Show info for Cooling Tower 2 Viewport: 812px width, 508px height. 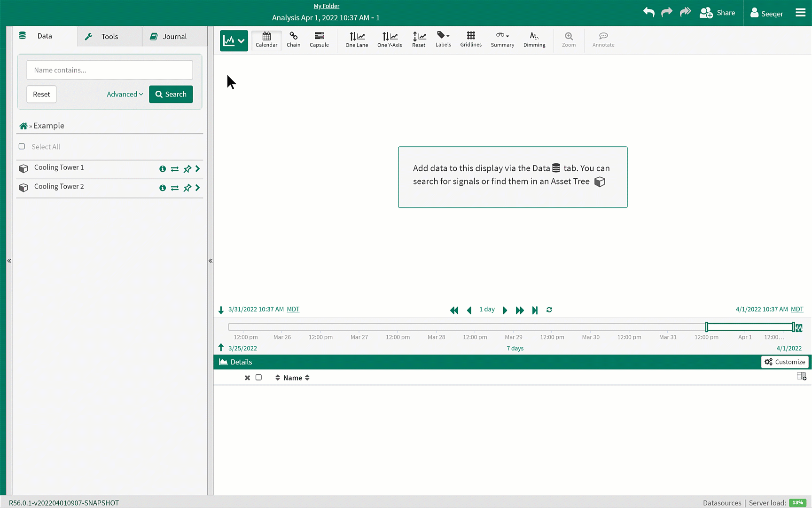163,188
